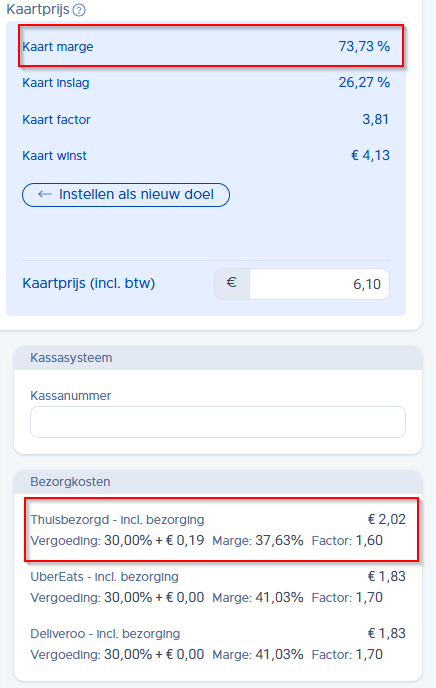Click the Kaartprijs section title
Image resolution: width=436 pixels, height=688 pixels.
tap(38, 9)
